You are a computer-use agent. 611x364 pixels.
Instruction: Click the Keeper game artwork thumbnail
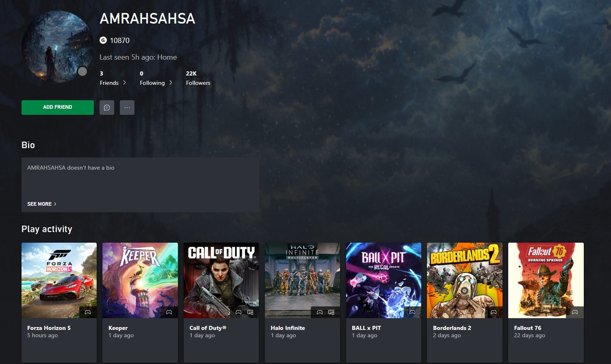pos(140,280)
